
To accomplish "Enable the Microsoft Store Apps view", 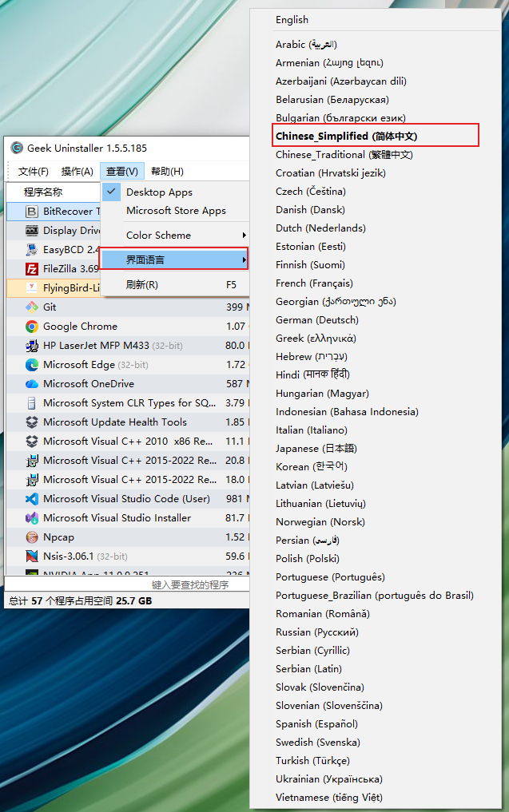I will point(177,211).
